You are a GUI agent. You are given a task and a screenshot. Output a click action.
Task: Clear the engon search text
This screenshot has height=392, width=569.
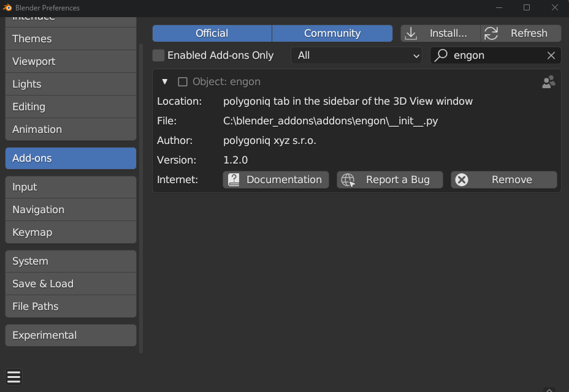click(x=551, y=55)
